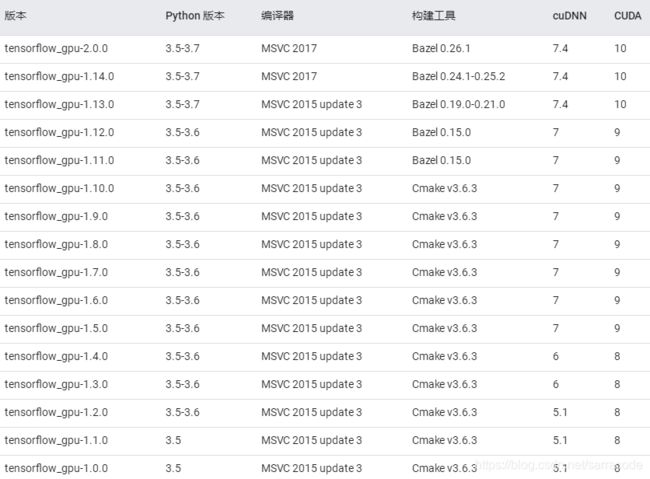Click the 编译器 column header
Image resolution: width=650 pixels, height=479 pixels.
pyautogui.click(x=277, y=16)
